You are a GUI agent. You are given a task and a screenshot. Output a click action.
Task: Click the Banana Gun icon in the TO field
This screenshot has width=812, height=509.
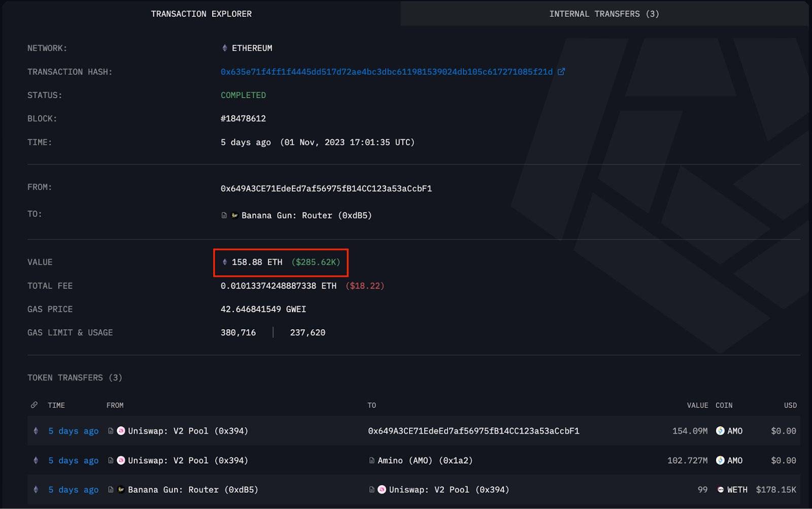(x=235, y=215)
